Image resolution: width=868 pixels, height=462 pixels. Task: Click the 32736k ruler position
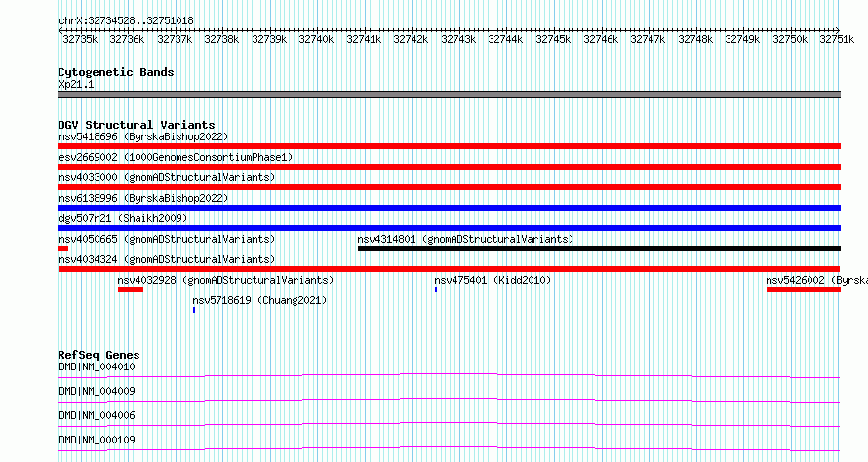(x=127, y=39)
